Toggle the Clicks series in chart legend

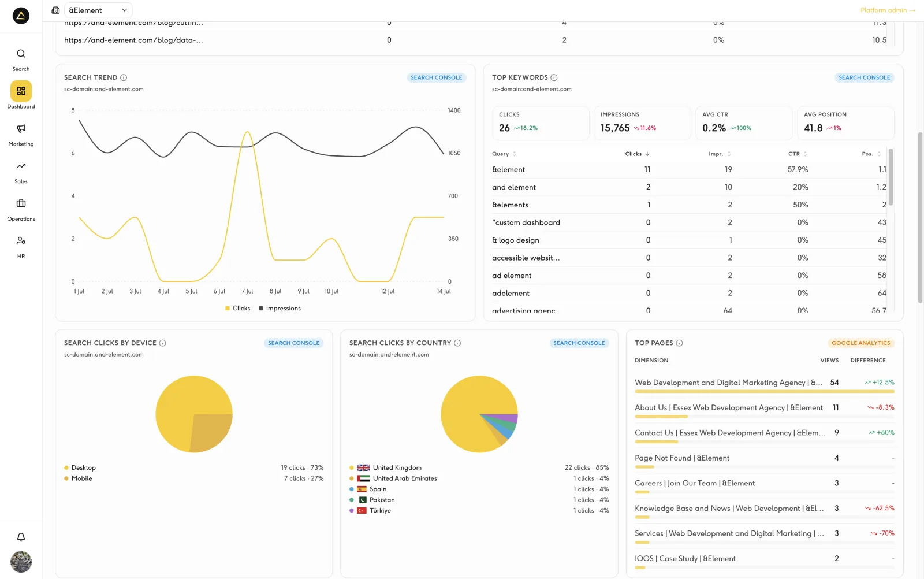click(237, 308)
